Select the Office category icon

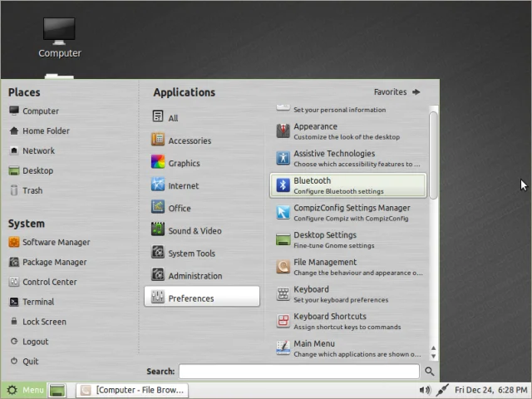158,207
